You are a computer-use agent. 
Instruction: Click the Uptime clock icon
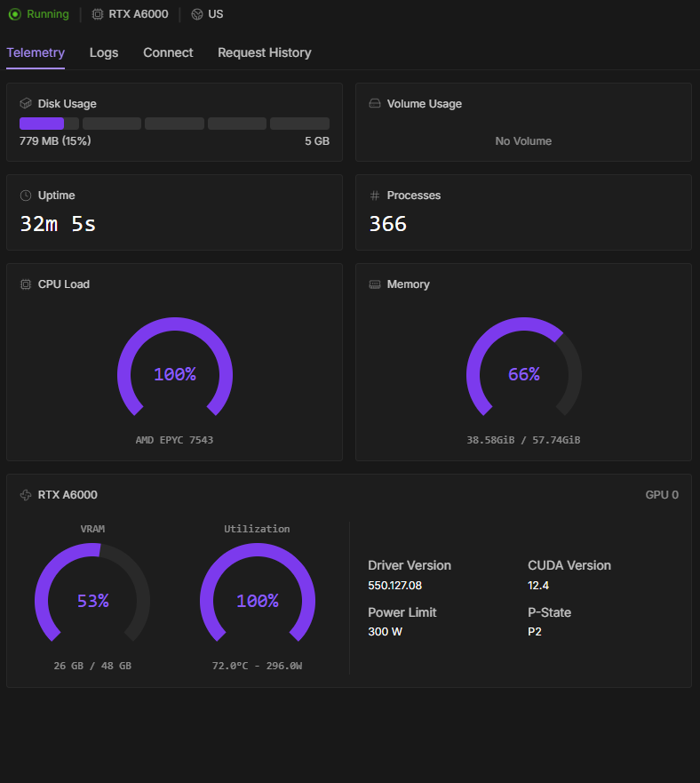pos(26,196)
